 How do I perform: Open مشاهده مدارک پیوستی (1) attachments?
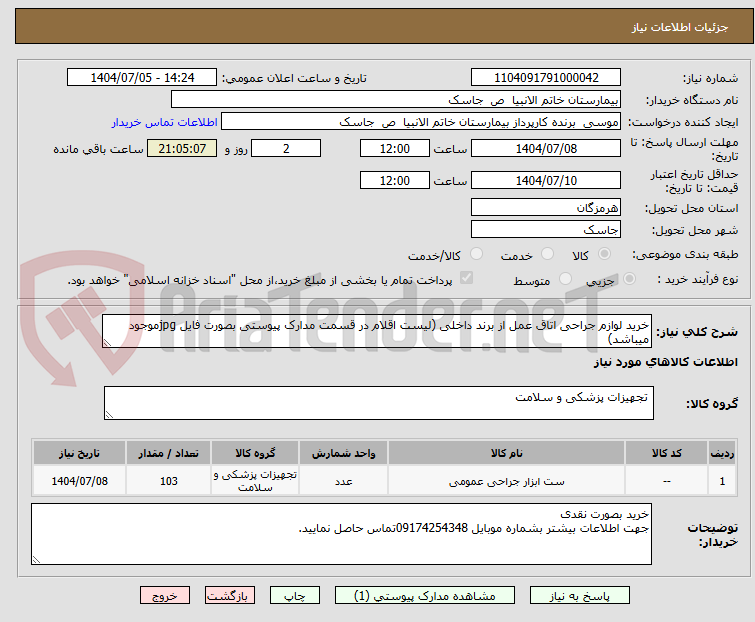tap(425, 596)
